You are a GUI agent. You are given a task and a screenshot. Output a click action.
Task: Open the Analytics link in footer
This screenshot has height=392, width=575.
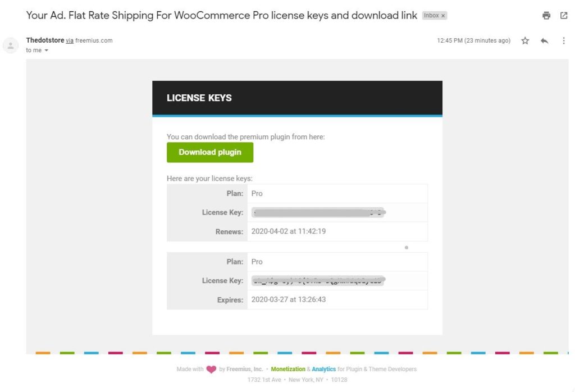[323, 370]
